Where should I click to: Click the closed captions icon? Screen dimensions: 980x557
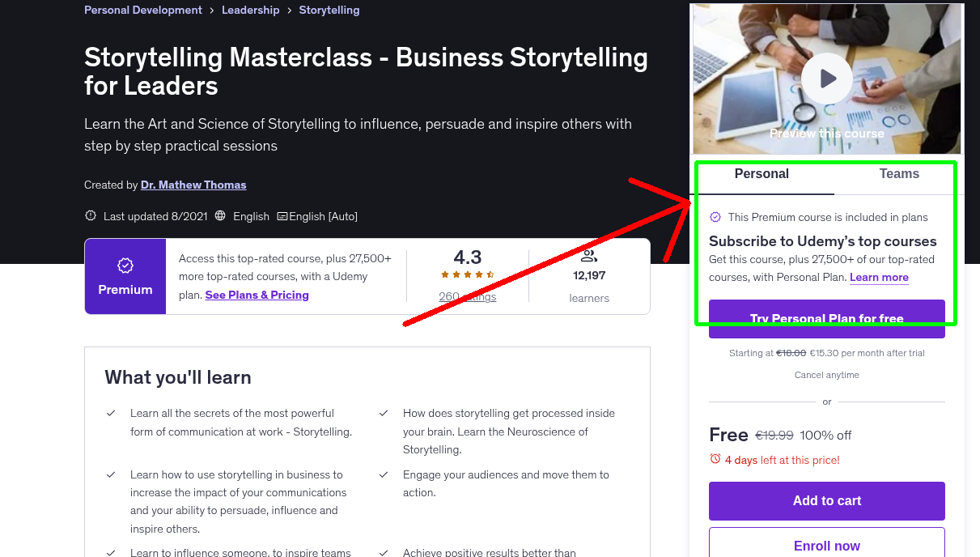coord(282,216)
